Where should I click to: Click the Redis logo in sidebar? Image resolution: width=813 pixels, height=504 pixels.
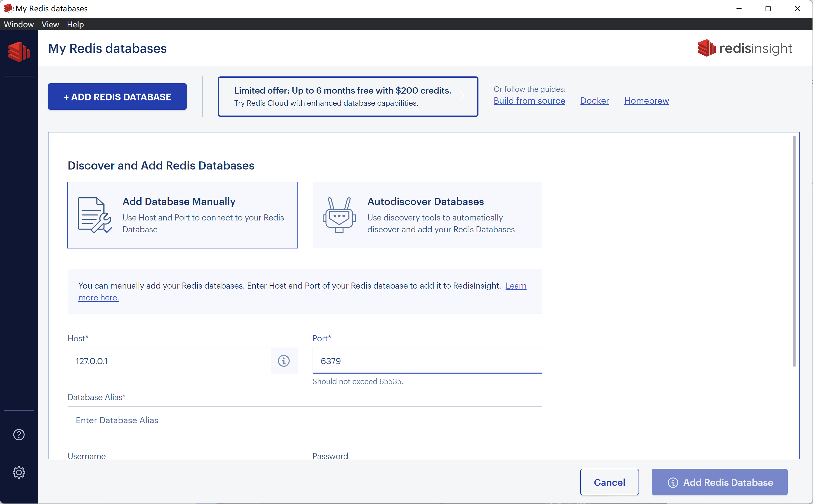tap(19, 52)
